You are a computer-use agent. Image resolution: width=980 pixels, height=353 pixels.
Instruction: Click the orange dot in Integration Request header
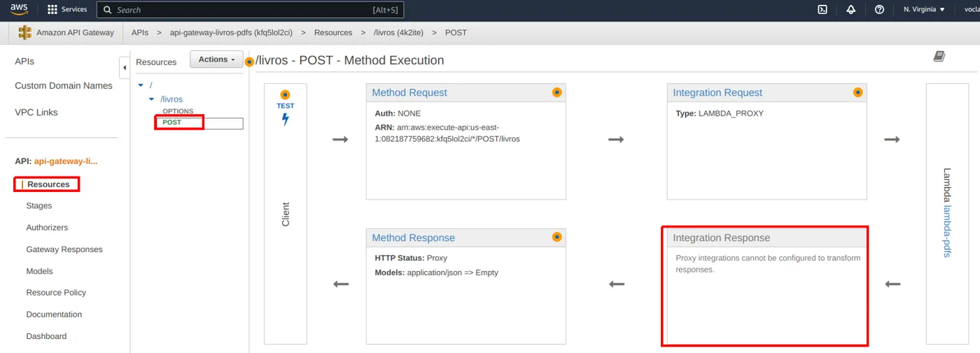[x=857, y=92]
